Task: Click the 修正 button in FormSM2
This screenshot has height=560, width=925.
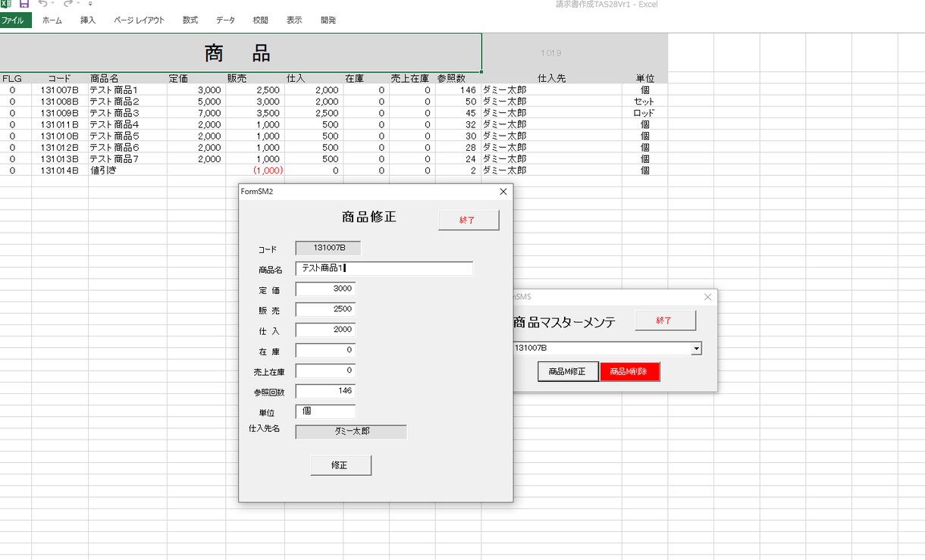Action: tap(340, 465)
